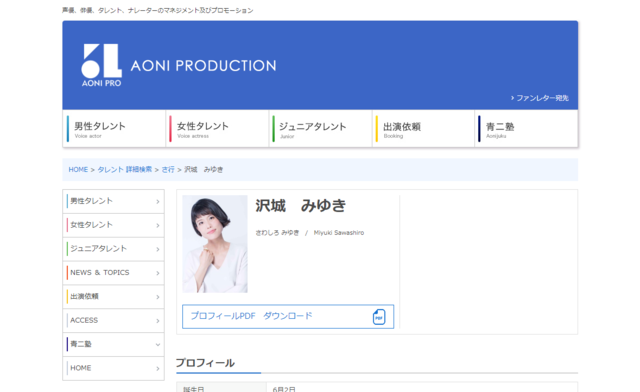Open タレント 詳細検索 breadcrumb link

(124, 169)
